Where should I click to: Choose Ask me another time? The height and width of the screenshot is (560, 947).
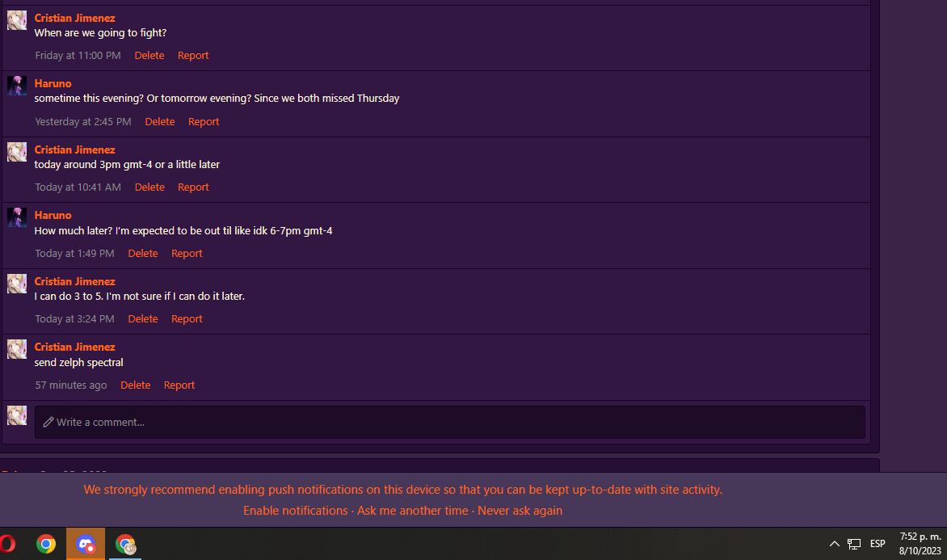pyautogui.click(x=413, y=511)
